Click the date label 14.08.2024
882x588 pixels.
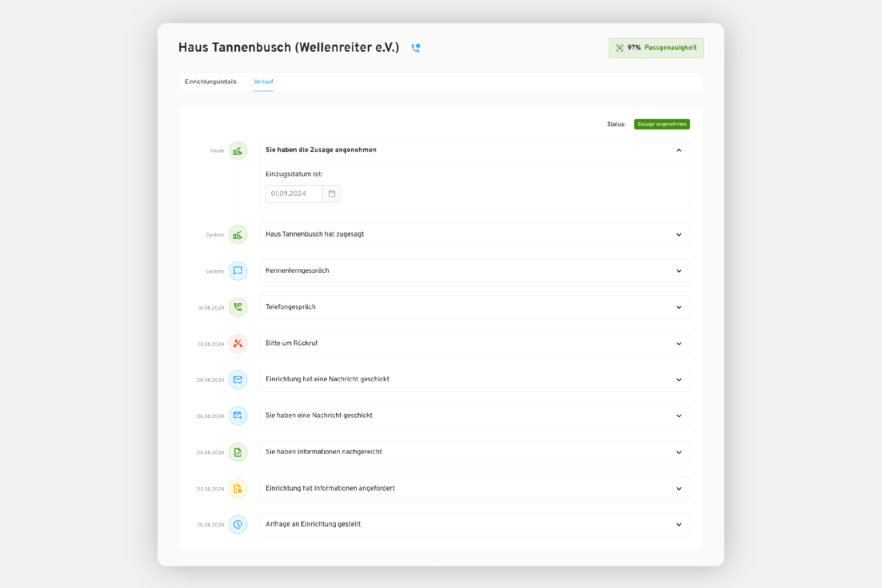pyautogui.click(x=211, y=308)
